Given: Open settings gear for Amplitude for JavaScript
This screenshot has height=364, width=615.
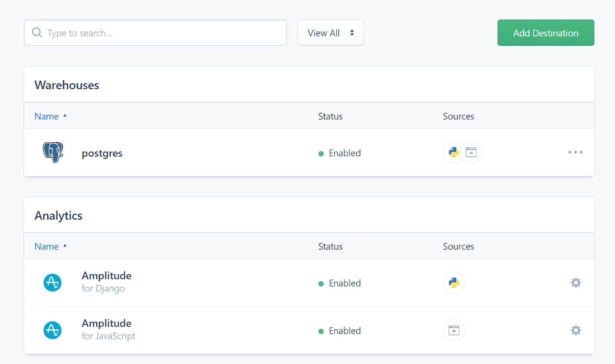Looking at the screenshot, I should [x=575, y=330].
